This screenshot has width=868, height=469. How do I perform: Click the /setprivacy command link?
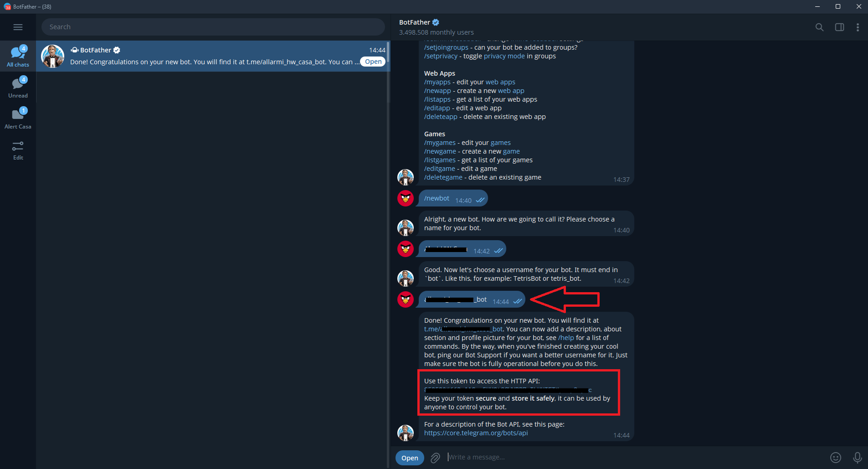coord(441,56)
